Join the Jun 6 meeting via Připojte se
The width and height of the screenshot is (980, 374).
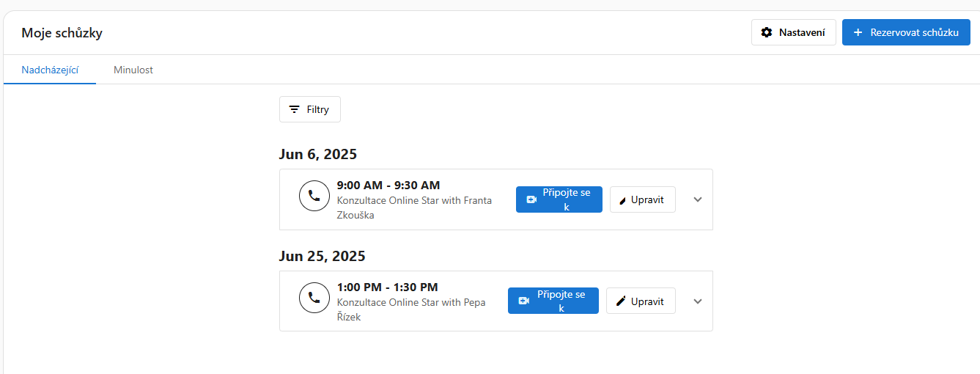click(x=559, y=199)
